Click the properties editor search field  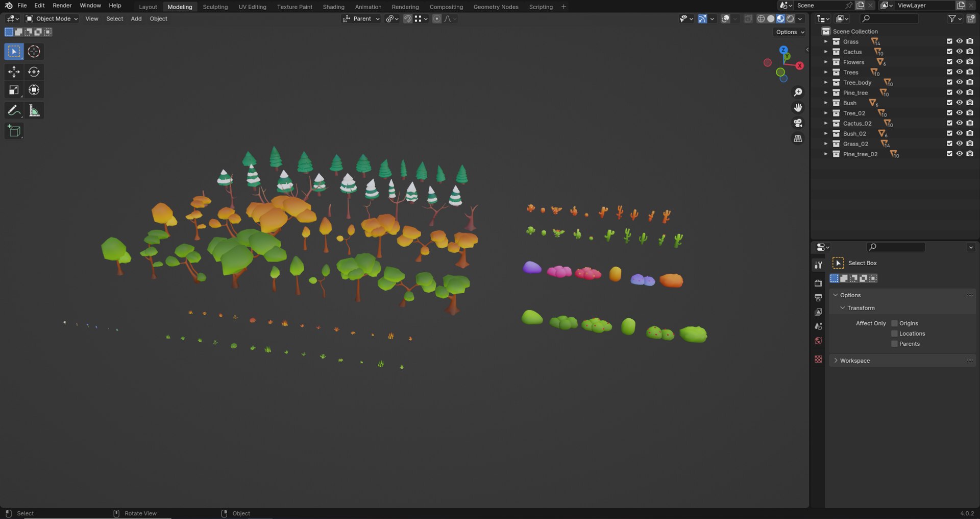[896, 247]
